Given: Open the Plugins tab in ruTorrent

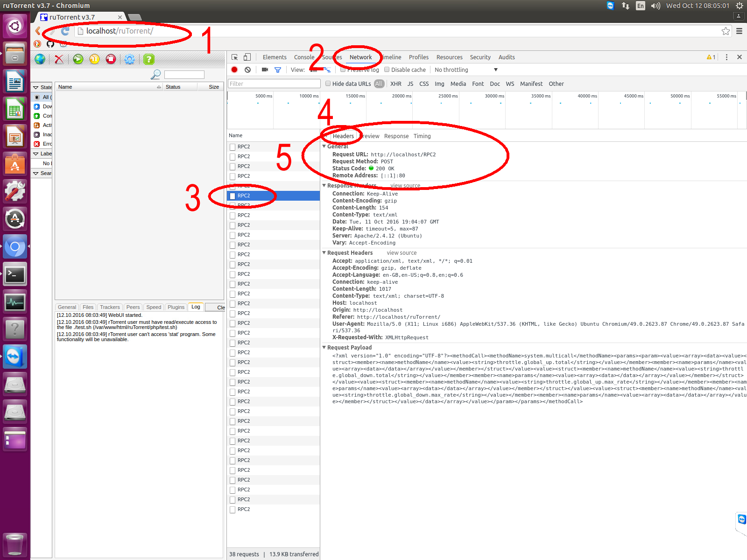Looking at the screenshot, I should 176,307.
